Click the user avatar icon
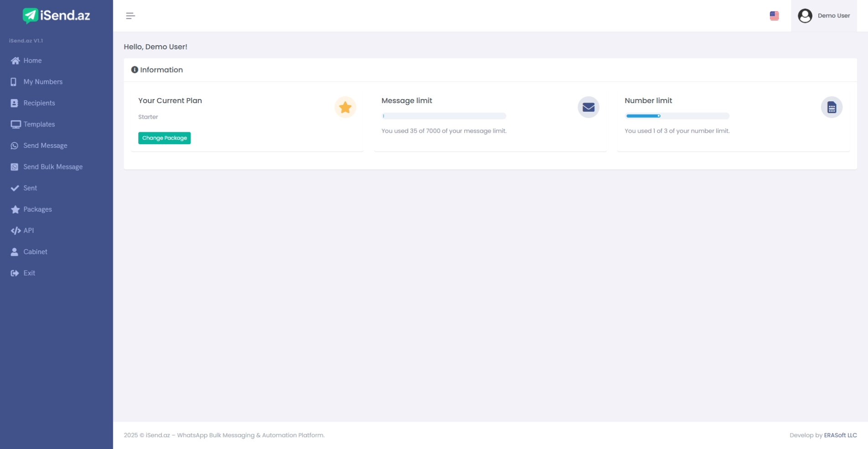The image size is (868, 449). coord(805,16)
